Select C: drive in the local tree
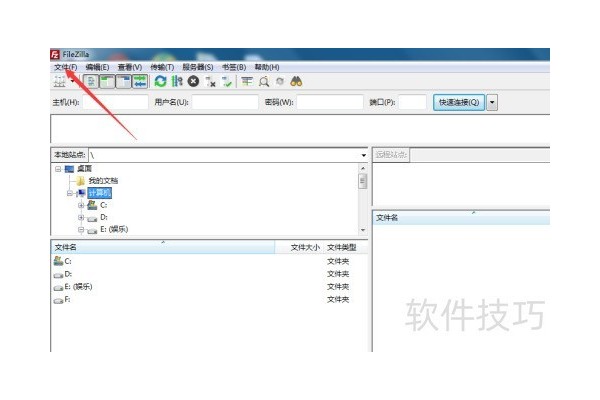This screenshot has height=400, width=600. pyautogui.click(x=103, y=205)
